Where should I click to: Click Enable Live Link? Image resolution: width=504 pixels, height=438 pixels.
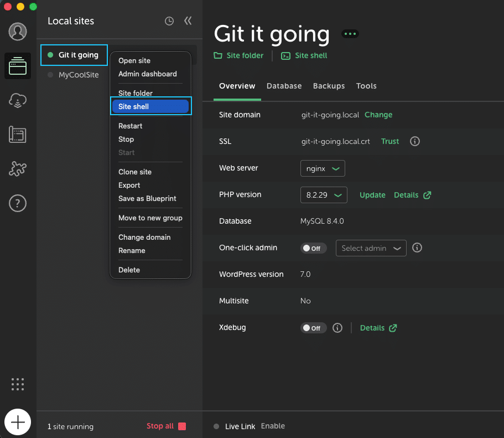273,426
